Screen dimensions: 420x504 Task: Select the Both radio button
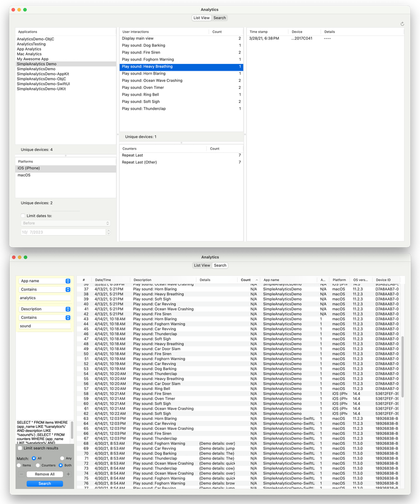point(61,466)
